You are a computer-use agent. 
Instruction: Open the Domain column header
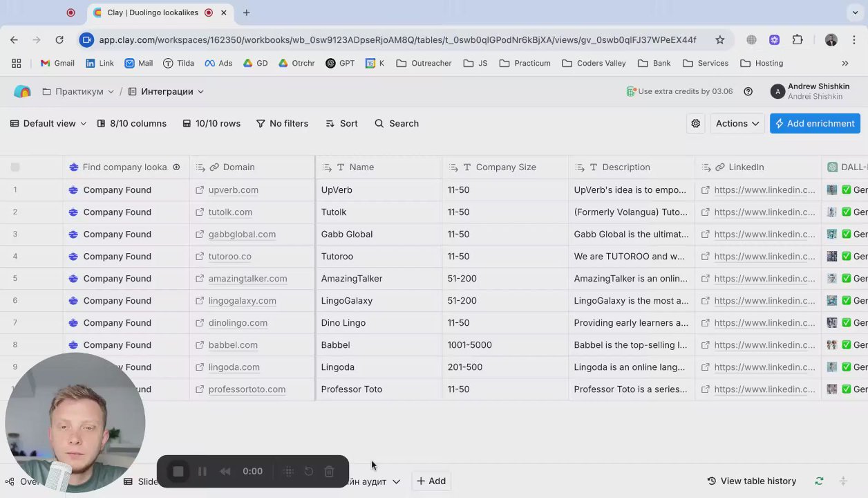point(252,167)
